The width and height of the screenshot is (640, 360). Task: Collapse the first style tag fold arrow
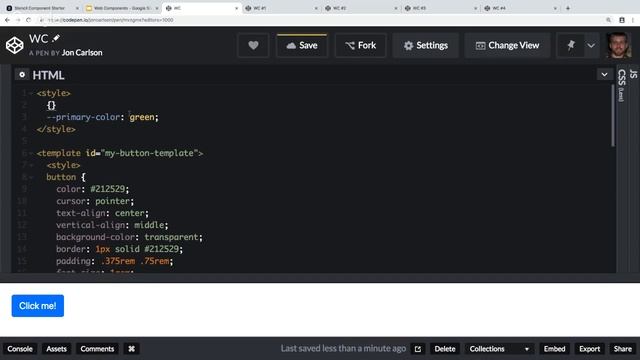(31, 93)
